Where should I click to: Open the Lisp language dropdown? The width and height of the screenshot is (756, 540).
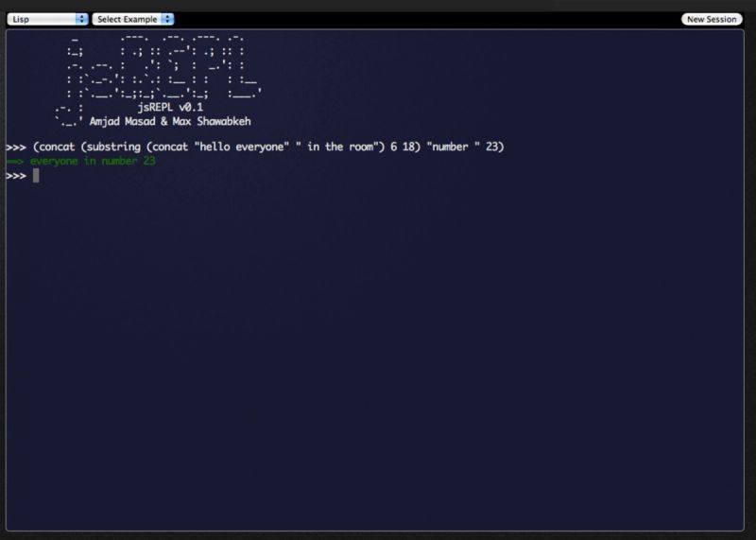coord(47,19)
